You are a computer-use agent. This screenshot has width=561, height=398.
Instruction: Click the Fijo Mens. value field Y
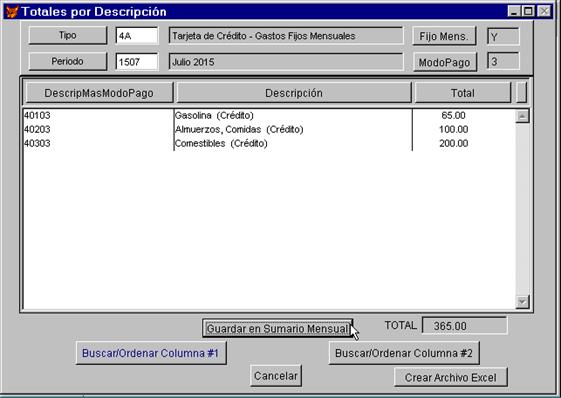[x=503, y=37]
